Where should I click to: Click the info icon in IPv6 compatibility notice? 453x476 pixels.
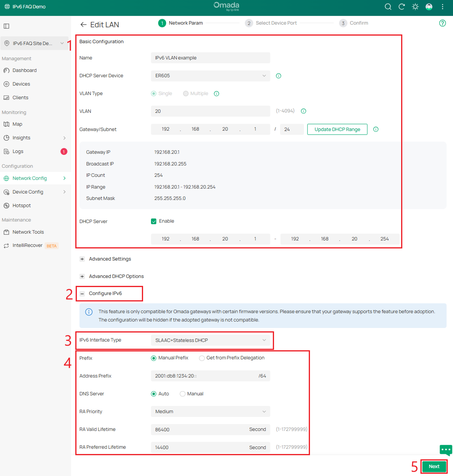(89, 312)
